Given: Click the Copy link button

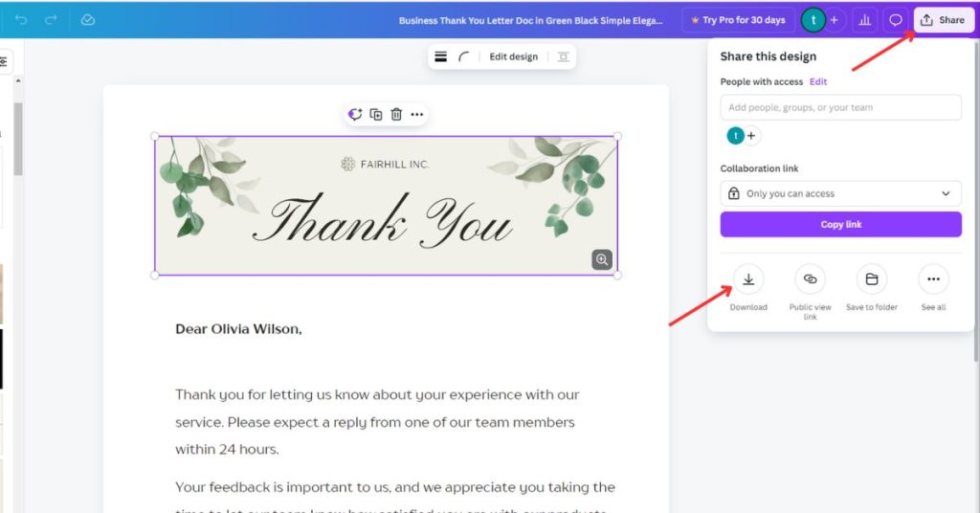Looking at the screenshot, I should (840, 224).
